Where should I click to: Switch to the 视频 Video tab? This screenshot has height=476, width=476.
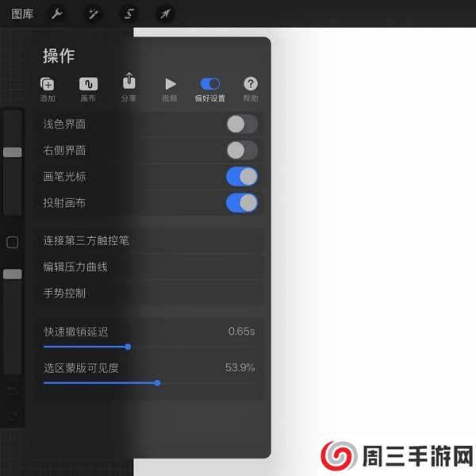[x=170, y=89]
